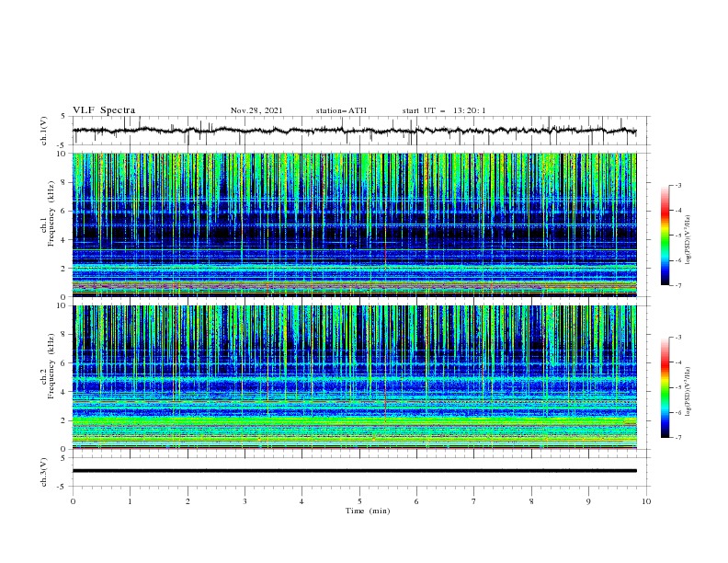Click the ch.3 flat black trace
The height and width of the screenshot is (563, 728).
point(355,471)
